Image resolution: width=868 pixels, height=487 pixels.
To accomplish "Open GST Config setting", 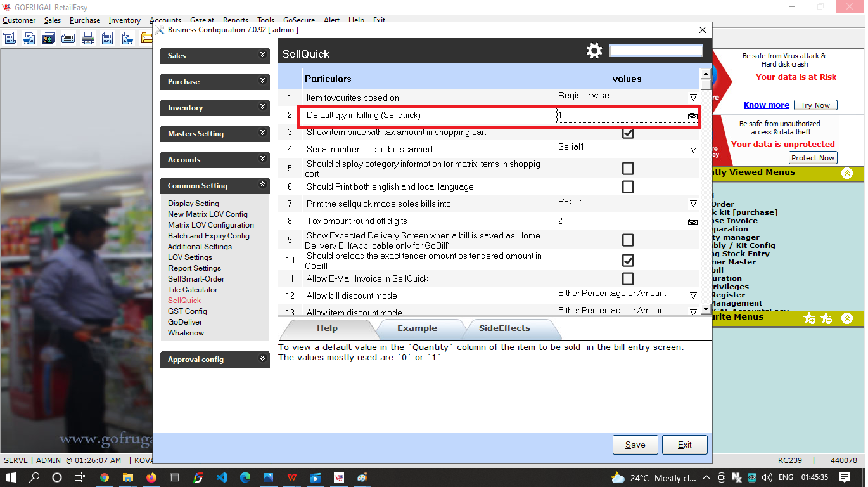I will tap(188, 311).
